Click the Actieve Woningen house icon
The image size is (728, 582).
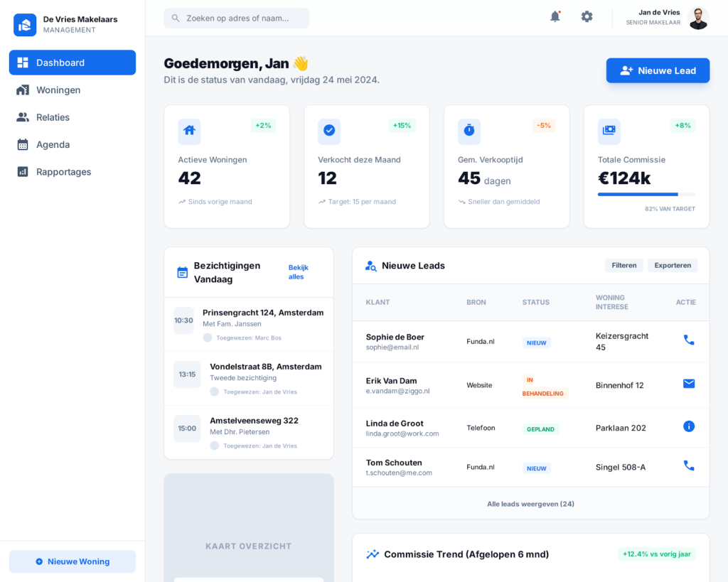pyautogui.click(x=189, y=131)
